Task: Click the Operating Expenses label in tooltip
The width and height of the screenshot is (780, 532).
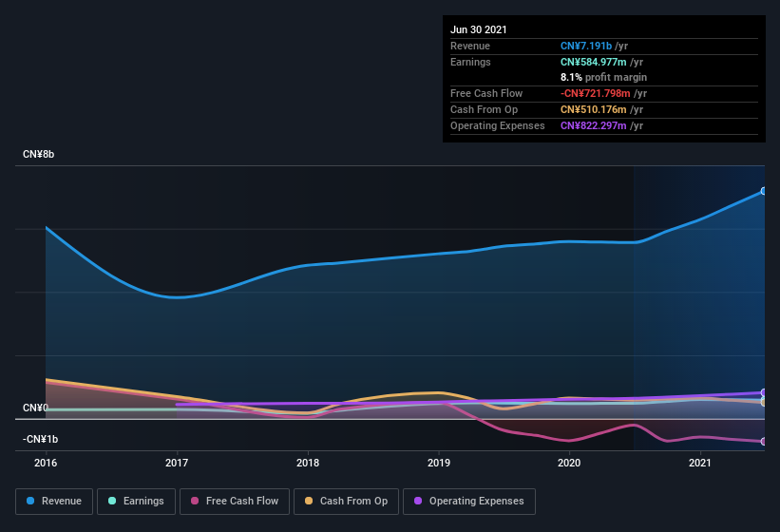Action: point(498,125)
